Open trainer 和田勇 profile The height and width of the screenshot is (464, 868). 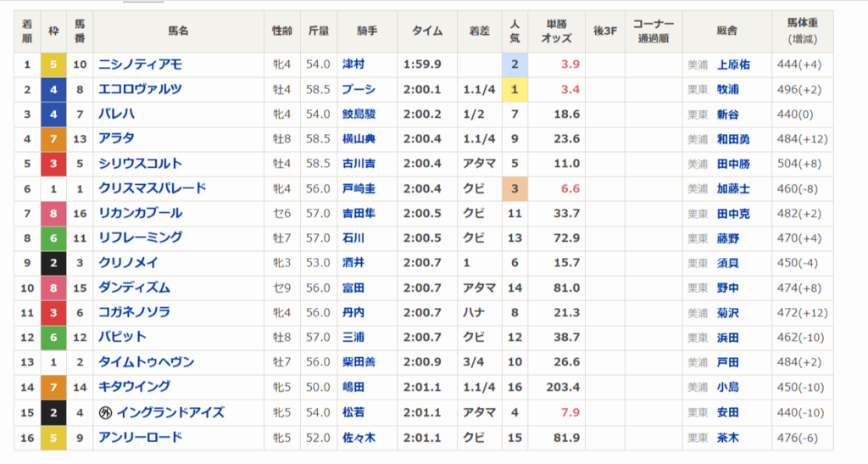tap(733, 139)
